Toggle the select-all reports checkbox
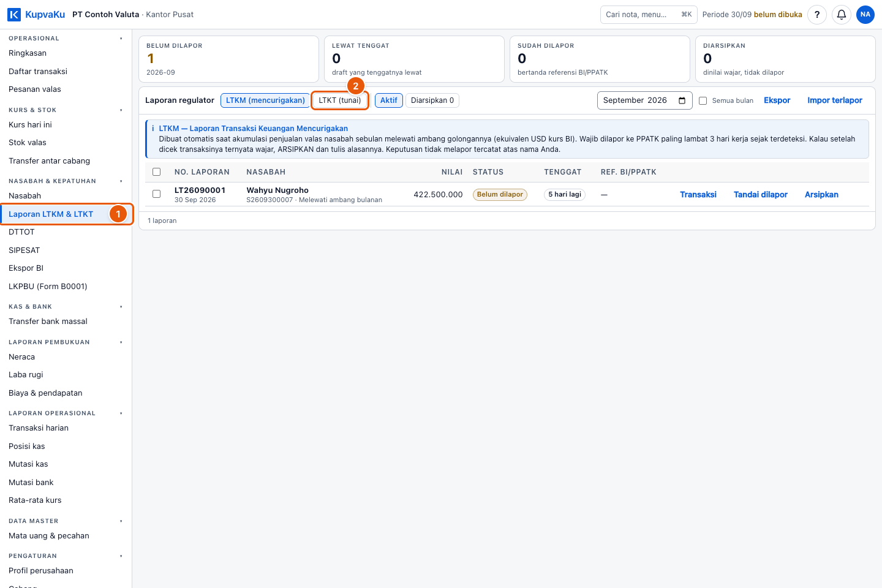This screenshot has width=882, height=588. point(157,172)
